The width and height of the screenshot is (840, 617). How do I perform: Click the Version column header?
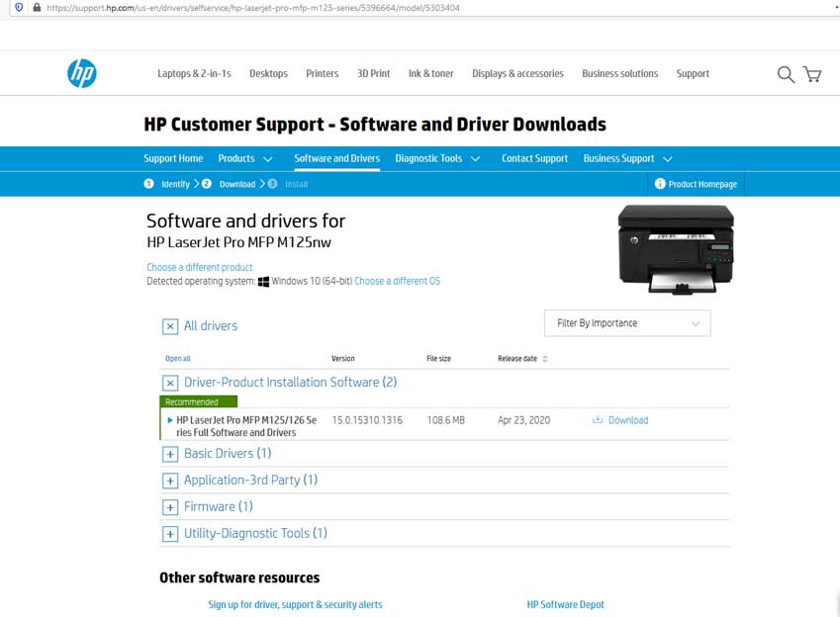pos(343,358)
